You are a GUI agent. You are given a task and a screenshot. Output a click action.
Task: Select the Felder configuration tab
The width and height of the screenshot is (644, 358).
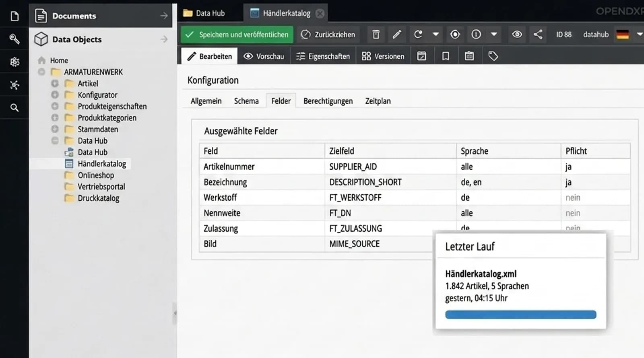click(281, 101)
